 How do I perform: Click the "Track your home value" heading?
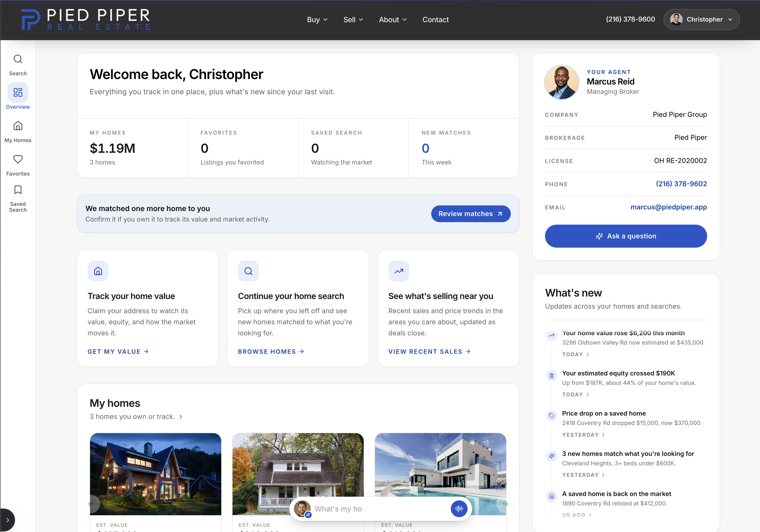click(x=131, y=296)
